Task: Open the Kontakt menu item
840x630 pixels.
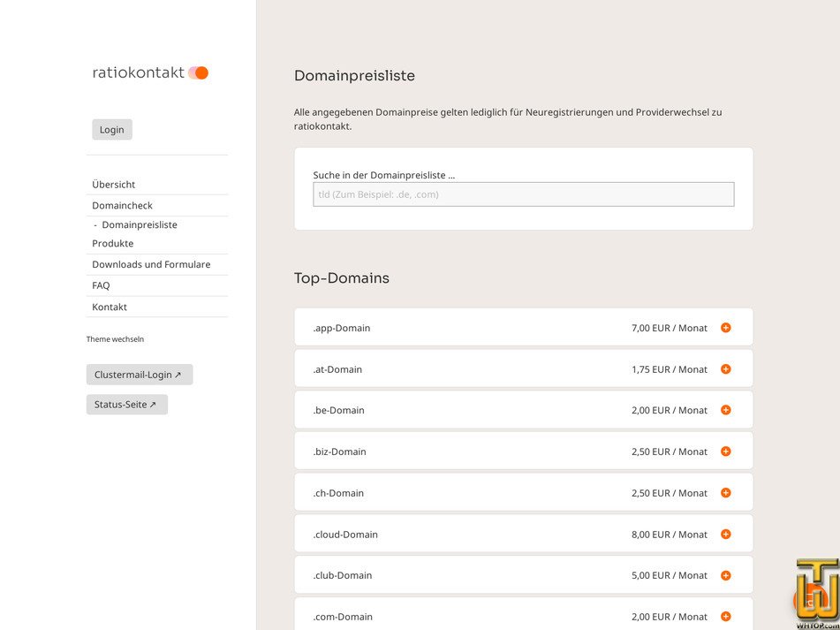Action: tap(110, 307)
